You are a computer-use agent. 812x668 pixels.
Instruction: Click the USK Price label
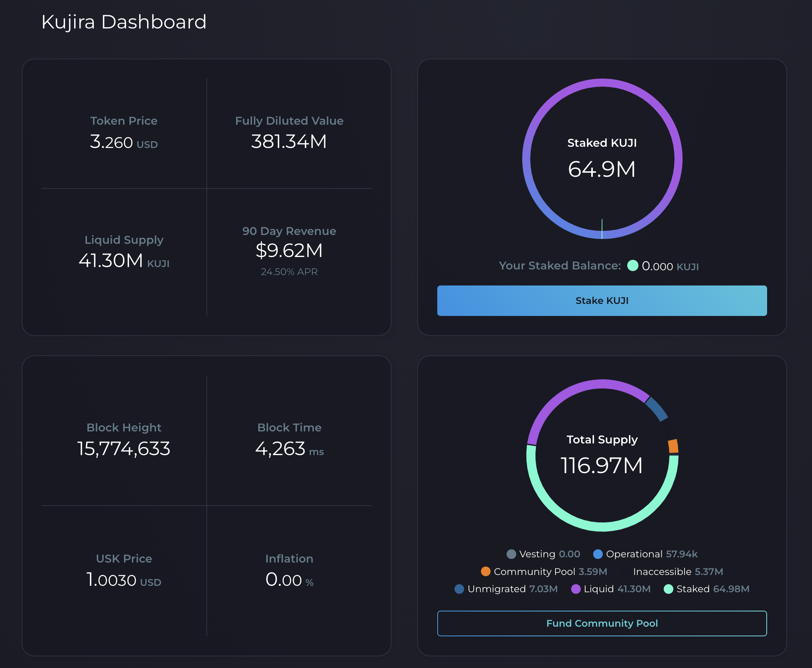(x=124, y=559)
